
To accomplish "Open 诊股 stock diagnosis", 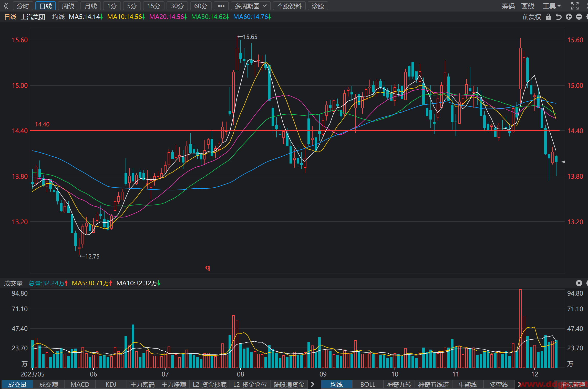I will click(318, 6).
